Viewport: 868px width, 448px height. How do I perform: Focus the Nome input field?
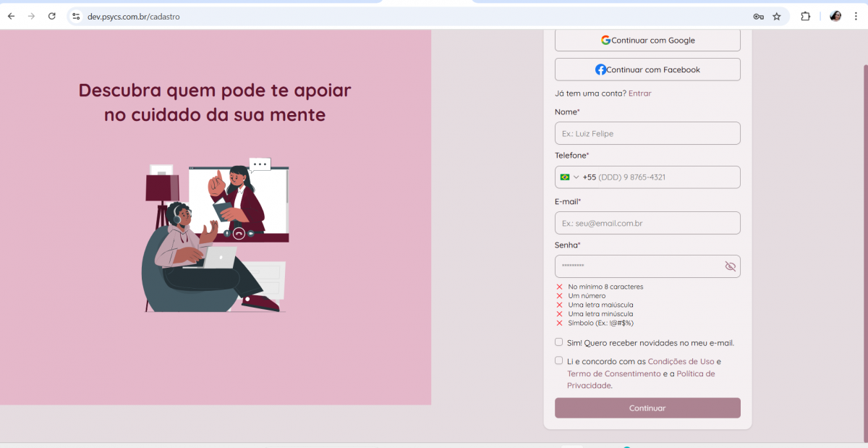(x=647, y=133)
